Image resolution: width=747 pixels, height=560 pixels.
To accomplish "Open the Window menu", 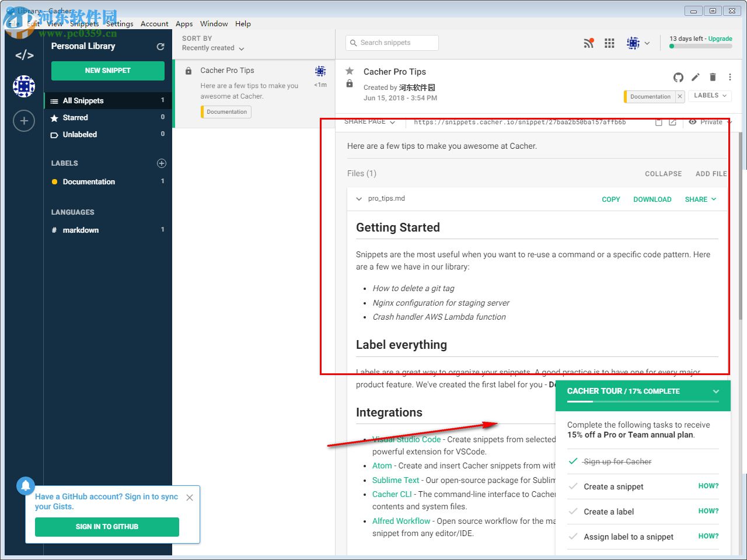I will (x=214, y=24).
